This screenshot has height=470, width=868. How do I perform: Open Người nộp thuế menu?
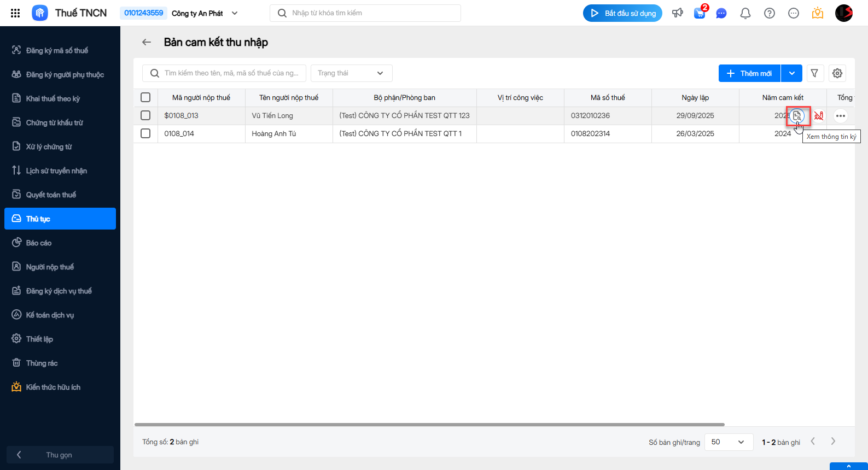click(x=60, y=267)
